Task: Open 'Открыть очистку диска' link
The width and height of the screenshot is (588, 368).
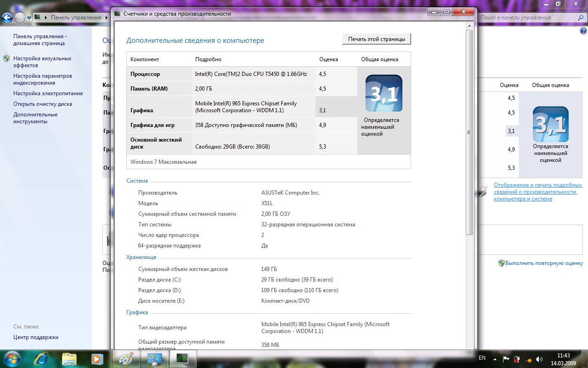Action: [x=43, y=104]
